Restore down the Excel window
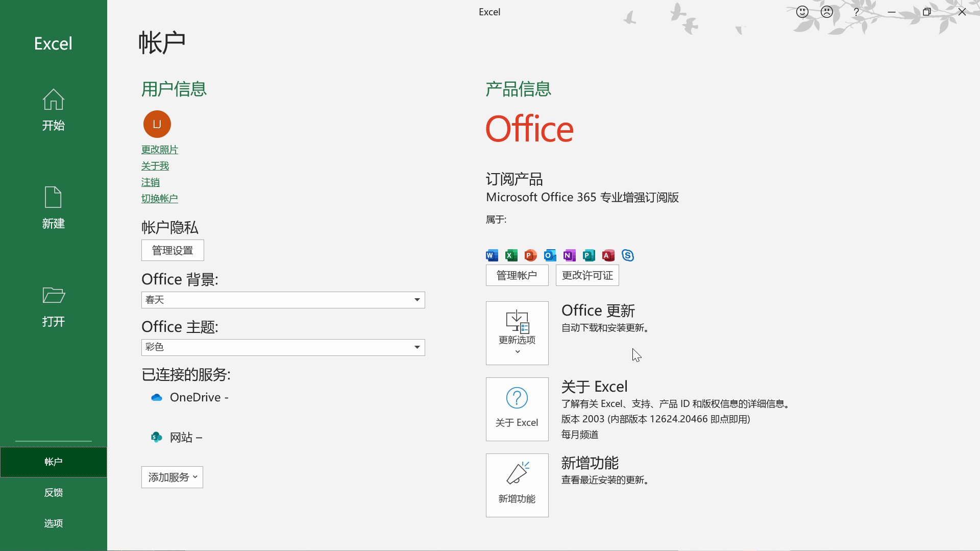Image resolution: width=980 pixels, height=551 pixels. click(x=927, y=12)
